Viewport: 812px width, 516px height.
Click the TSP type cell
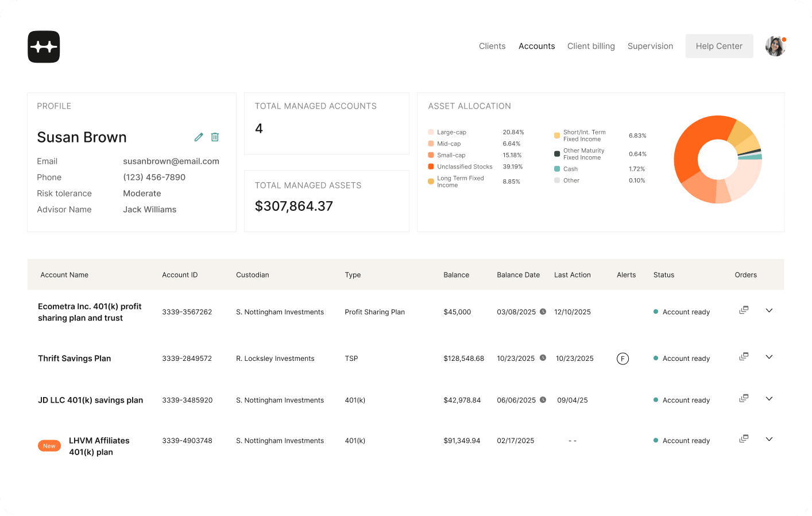point(351,359)
